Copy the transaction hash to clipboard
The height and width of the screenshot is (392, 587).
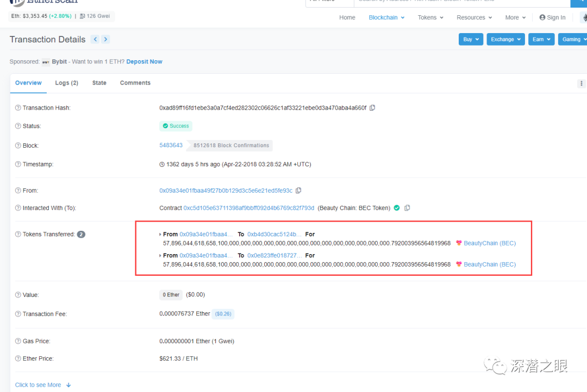tap(372, 108)
